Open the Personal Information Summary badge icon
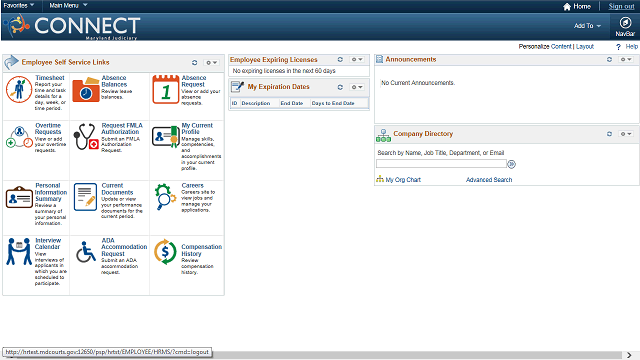The width and height of the screenshot is (640, 360). [x=19, y=197]
